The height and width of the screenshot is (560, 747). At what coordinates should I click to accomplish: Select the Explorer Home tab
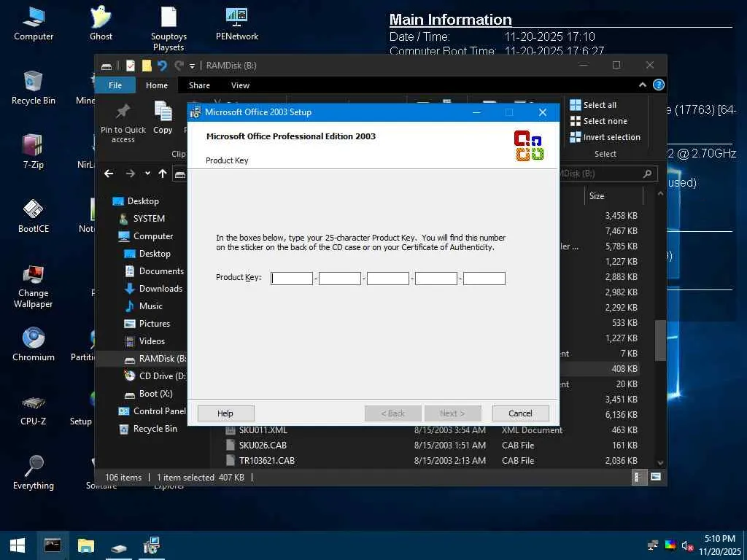click(x=157, y=85)
